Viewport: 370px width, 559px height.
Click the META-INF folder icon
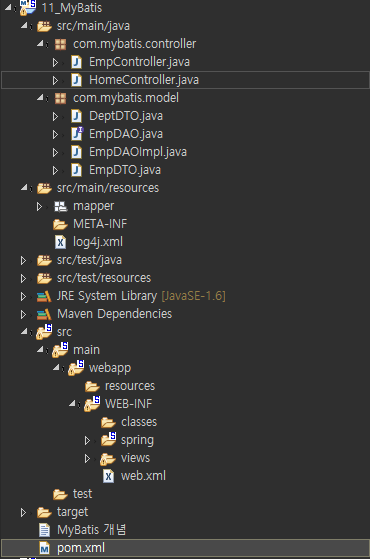pos(60,224)
